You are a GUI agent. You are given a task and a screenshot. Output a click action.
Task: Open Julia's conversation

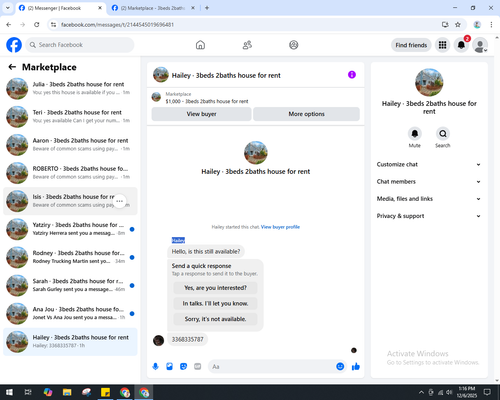70,89
